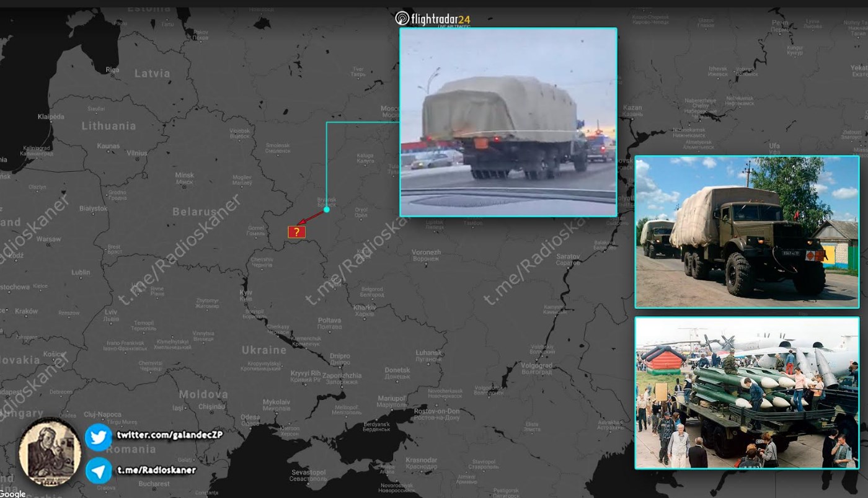868x498 pixels.
Task: Click the Google logo in corner
Action: tap(13, 494)
